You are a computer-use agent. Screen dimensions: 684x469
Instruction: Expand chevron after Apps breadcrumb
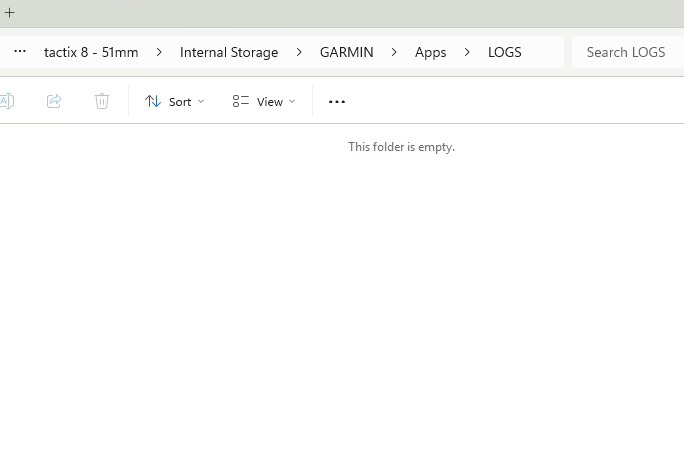tap(467, 52)
